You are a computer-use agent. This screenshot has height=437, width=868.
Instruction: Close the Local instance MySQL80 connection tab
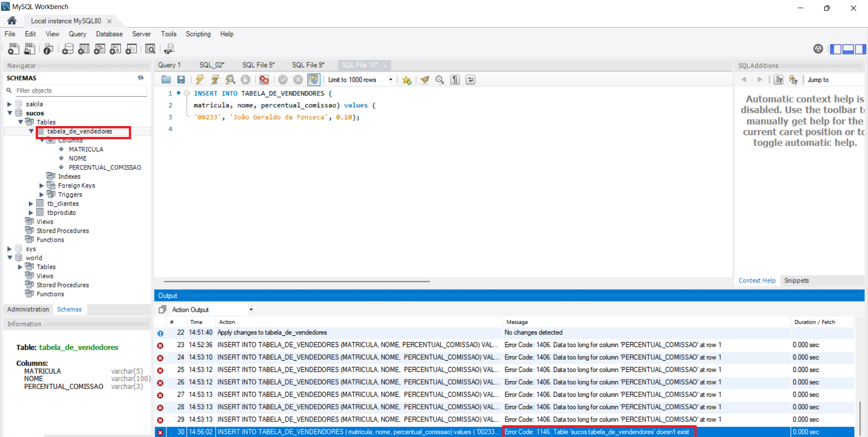click(109, 21)
